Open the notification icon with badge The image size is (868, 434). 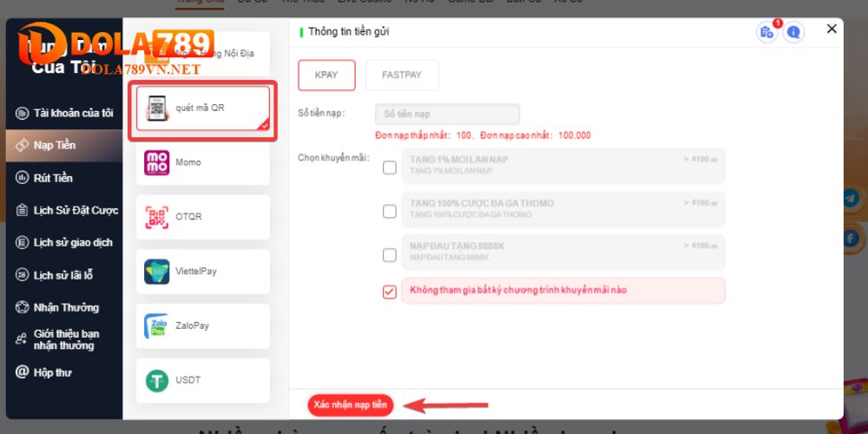coord(767,31)
